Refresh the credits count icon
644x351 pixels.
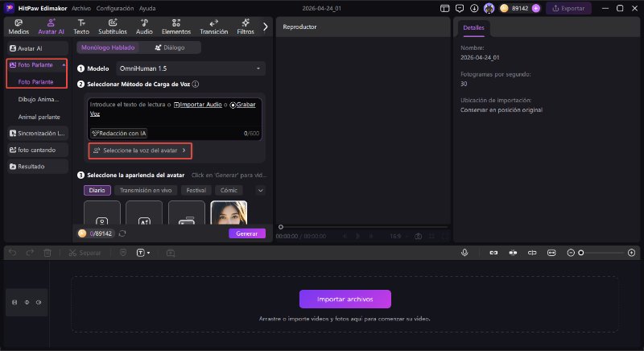click(122, 233)
